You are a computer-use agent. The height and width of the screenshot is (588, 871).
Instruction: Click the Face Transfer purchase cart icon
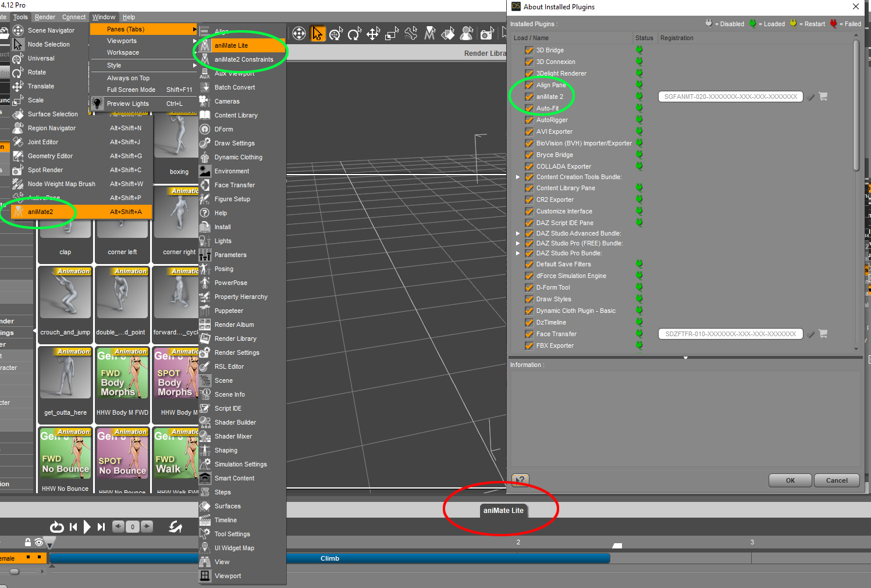pos(823,334)
